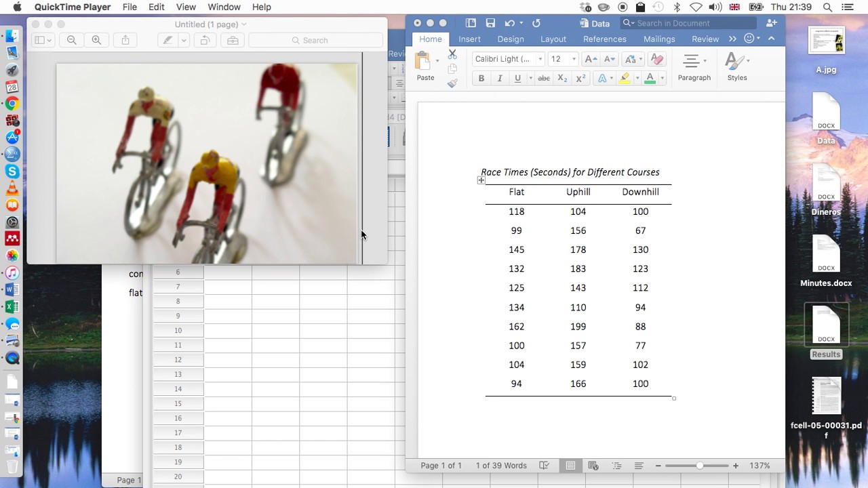Click the zoom out minus button in Word status bar
Screen dimensions: 868x488
(x=658, y=466)
